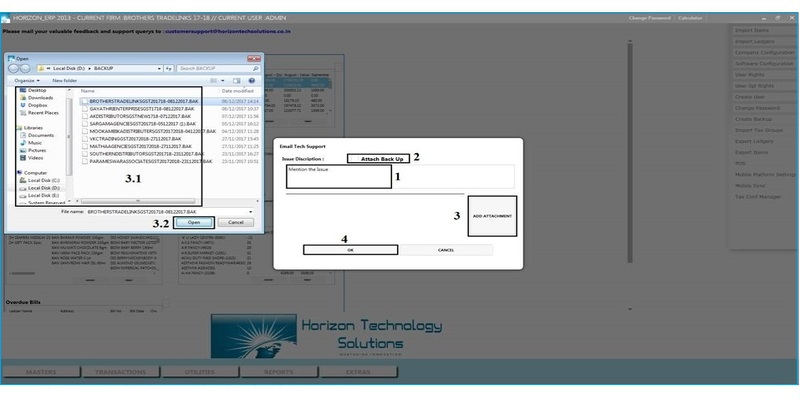Click the search magnifier in Open dialog
Screen dimensions: 800x400
coord(256,68)
